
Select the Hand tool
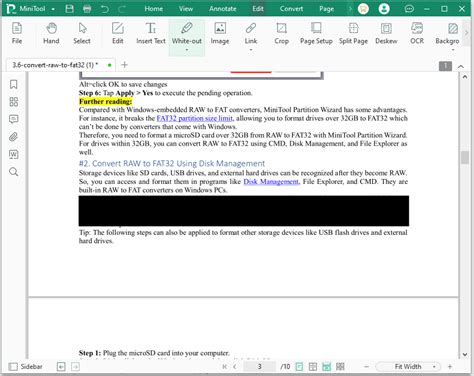tap(51, 33)
